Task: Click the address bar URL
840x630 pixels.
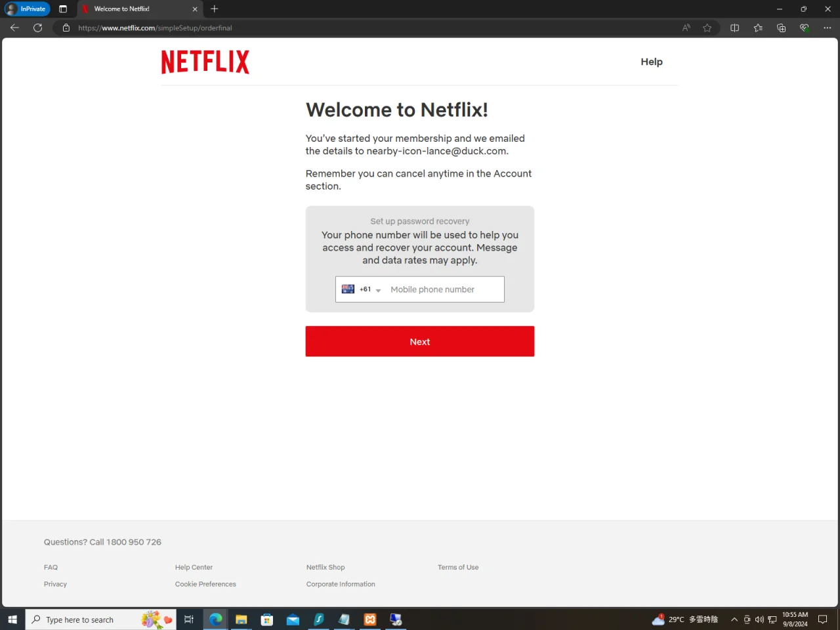Action: (x=155, y=28)
